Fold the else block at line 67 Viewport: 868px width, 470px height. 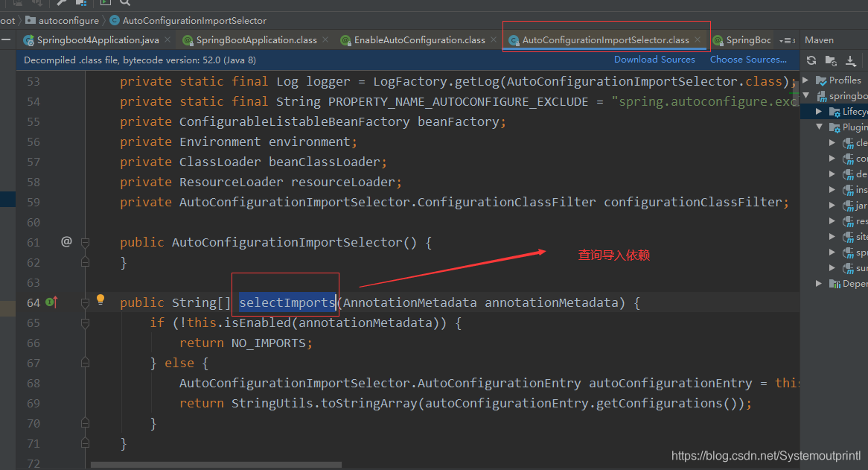pyautogui.click(x=86, y=363)
